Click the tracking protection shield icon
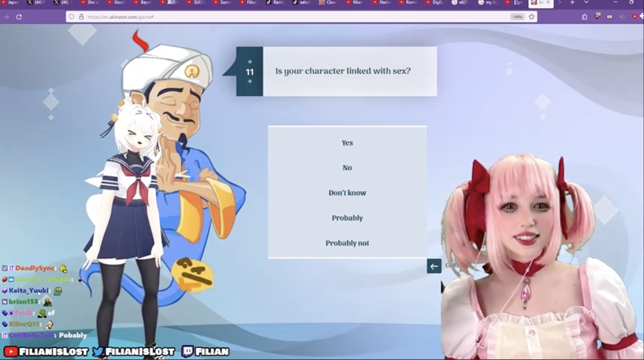 tap(72, 17)
